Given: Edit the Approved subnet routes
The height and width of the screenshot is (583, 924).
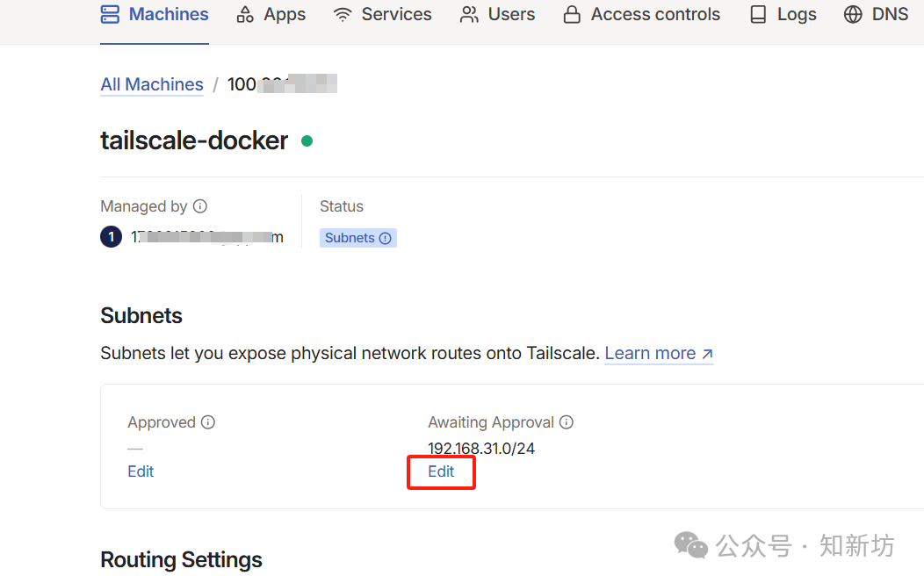Looking at the screenshot, I should [x=141, y=471].
